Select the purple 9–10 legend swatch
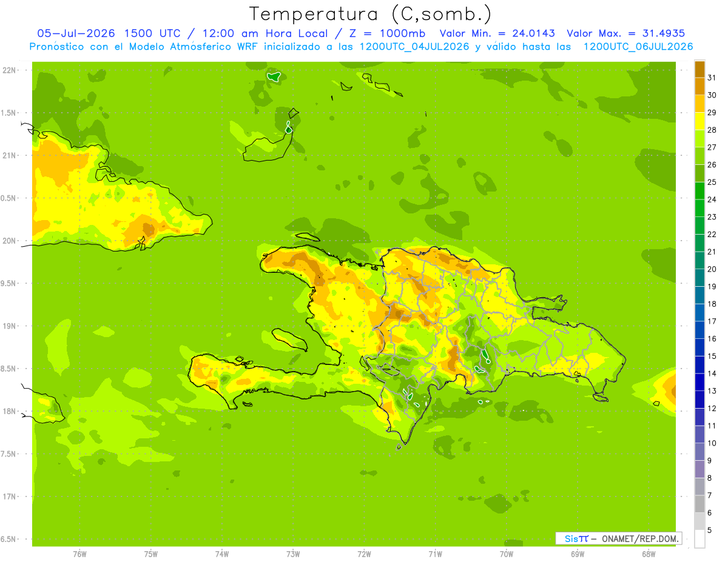This screenshot has width=728, height=562. [699, 452]
